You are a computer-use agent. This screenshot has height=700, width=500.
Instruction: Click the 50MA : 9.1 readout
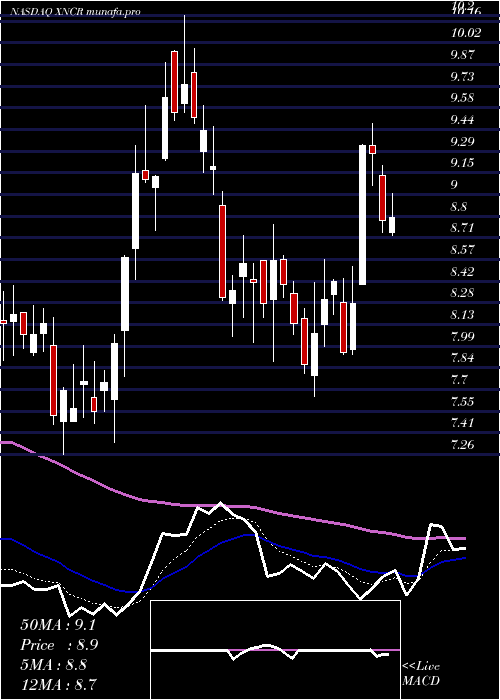point(58,625)
